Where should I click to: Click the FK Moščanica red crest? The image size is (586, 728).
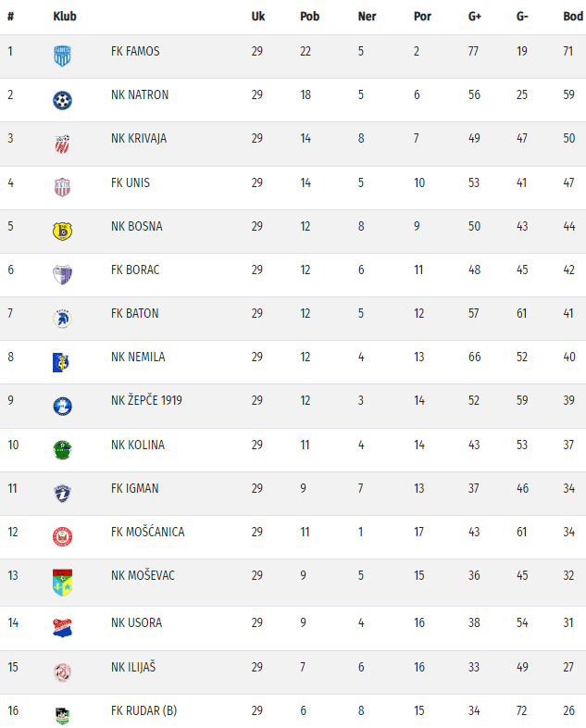coord(62,536)
